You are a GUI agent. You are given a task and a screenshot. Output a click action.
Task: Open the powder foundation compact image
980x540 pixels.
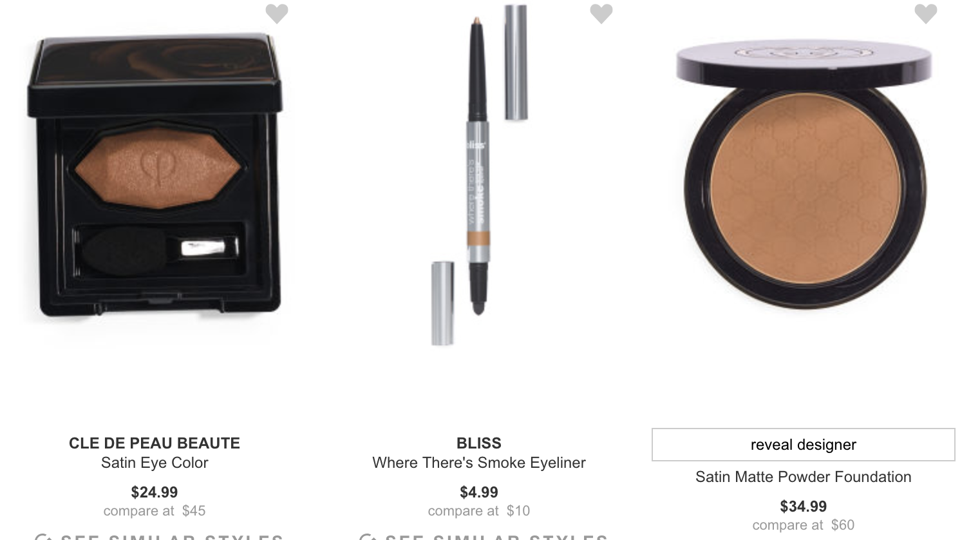point(804,174)
